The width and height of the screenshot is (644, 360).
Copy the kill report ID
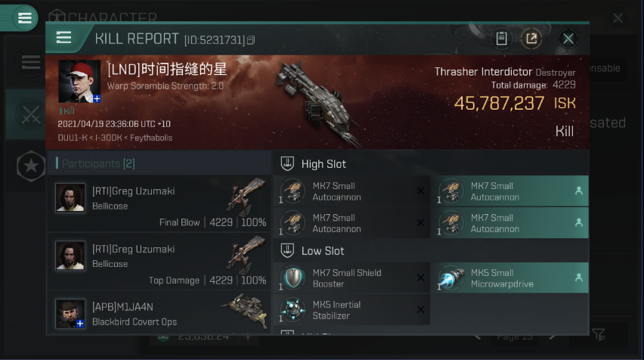click(251, 40)
